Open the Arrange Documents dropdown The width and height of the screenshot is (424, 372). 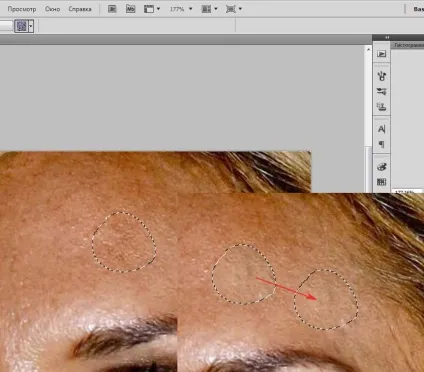(x=209, y=9)
